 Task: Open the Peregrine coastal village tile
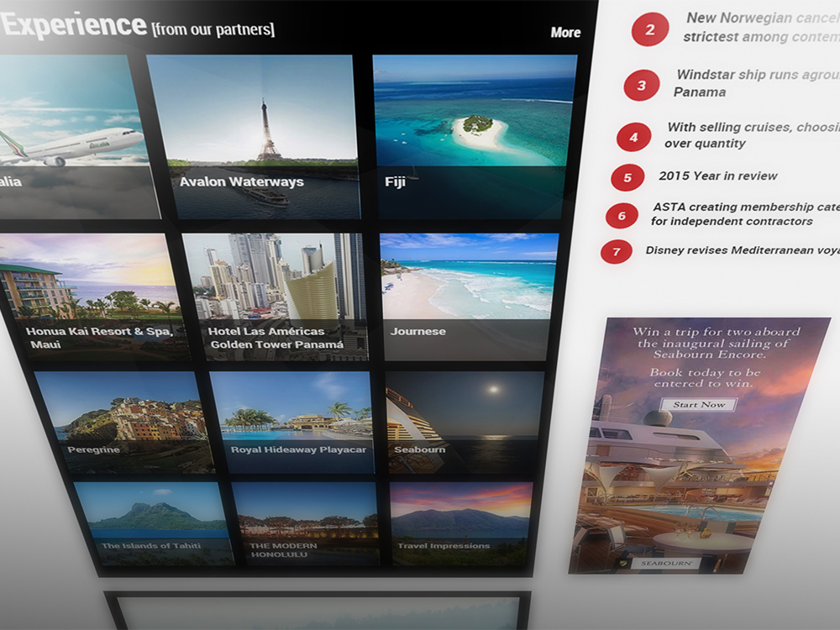[124, 423]
